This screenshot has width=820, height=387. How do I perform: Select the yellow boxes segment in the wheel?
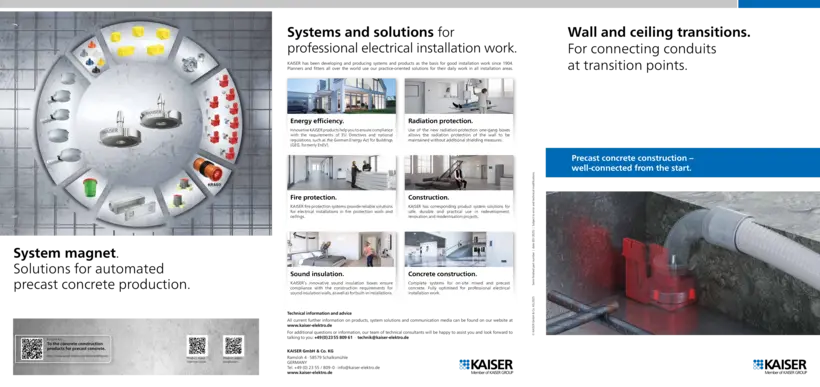pyautogui.click(x=139, y=42)
